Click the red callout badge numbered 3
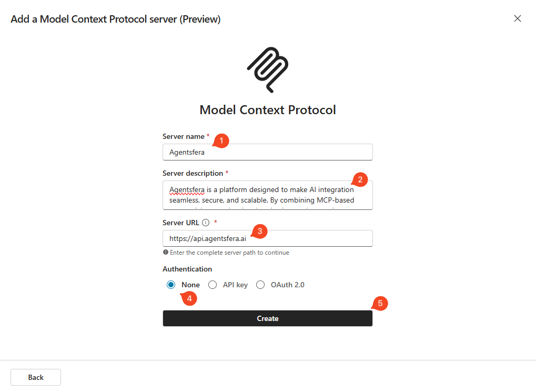 pyautogui.click(x=259, y=230)
